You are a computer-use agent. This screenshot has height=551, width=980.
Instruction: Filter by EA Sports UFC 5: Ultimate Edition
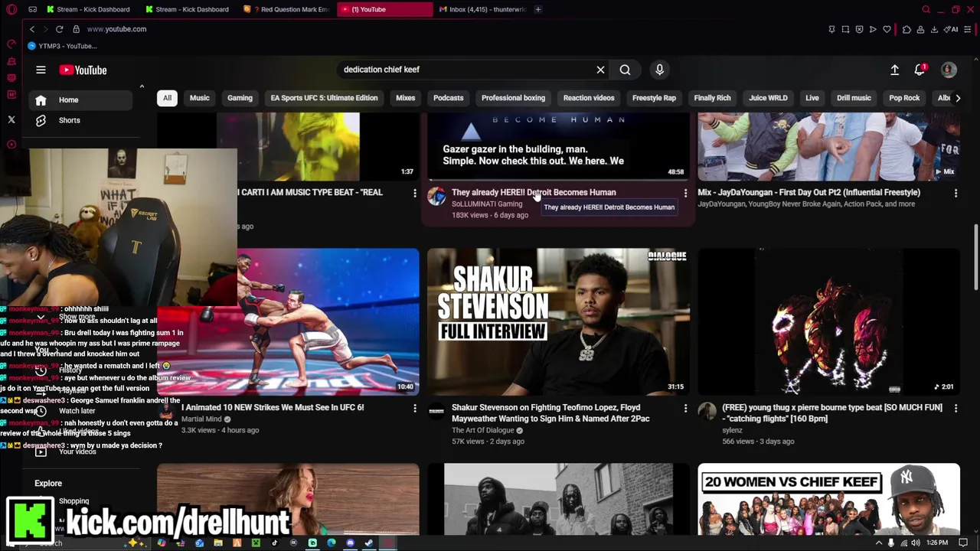pyautogui.click(x=324, y=98)
